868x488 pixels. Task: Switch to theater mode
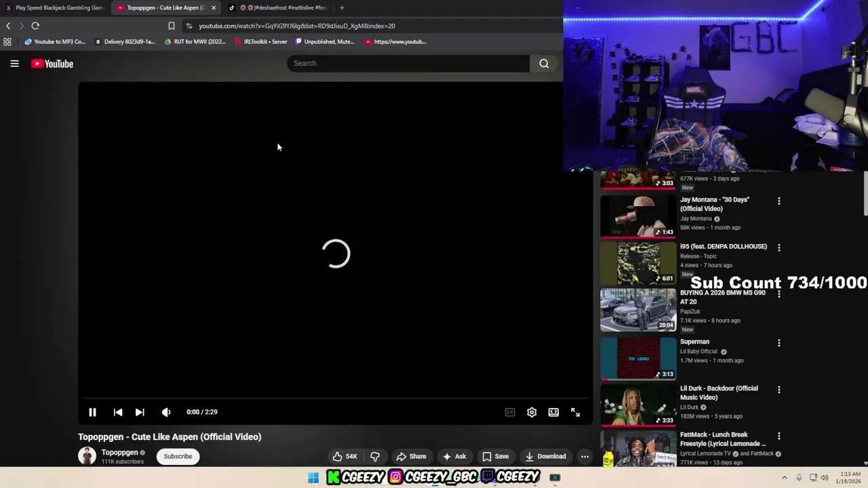tap(553, 412)
